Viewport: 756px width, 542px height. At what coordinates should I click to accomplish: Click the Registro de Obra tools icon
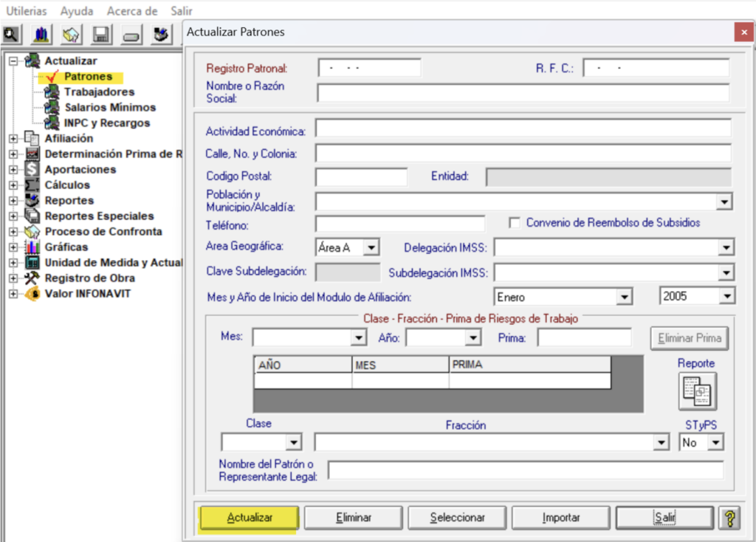point(32,278)
